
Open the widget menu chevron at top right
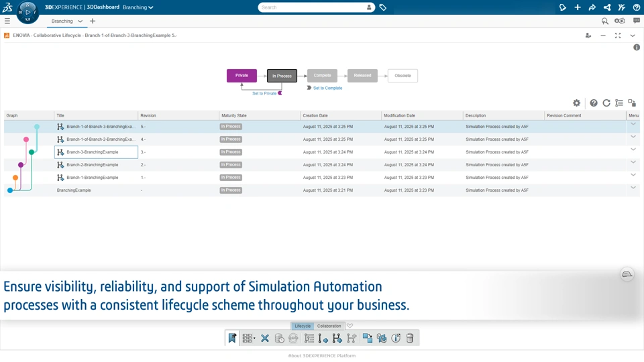(x=633, y=36)
